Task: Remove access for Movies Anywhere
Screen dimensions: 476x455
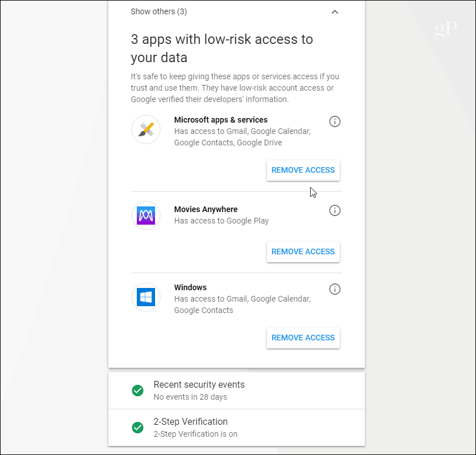Action: coord(303,251)
